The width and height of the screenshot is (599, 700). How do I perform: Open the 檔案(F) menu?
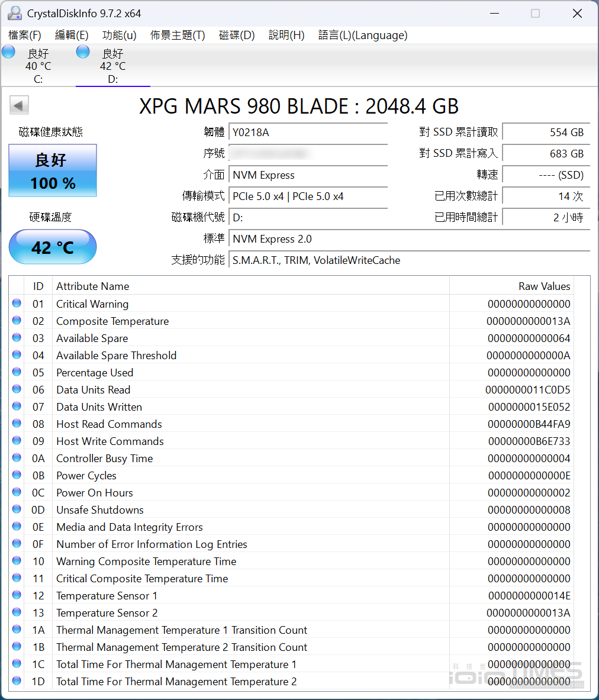25,36
